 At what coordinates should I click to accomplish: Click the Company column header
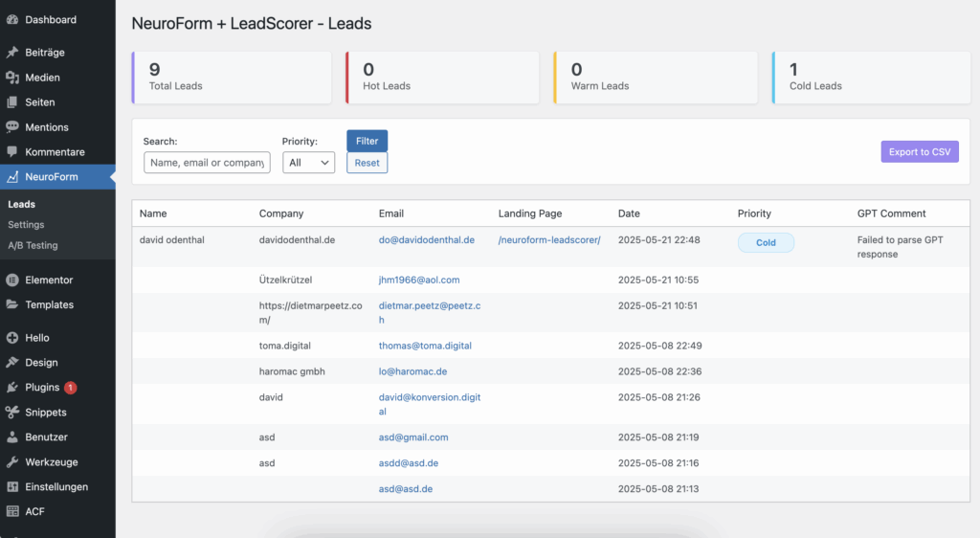(x=281, y=213)
